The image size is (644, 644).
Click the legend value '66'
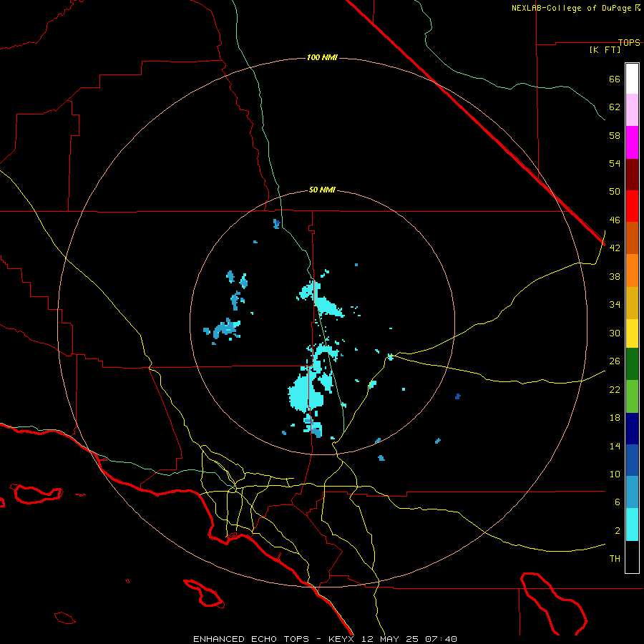click(615, 79)
